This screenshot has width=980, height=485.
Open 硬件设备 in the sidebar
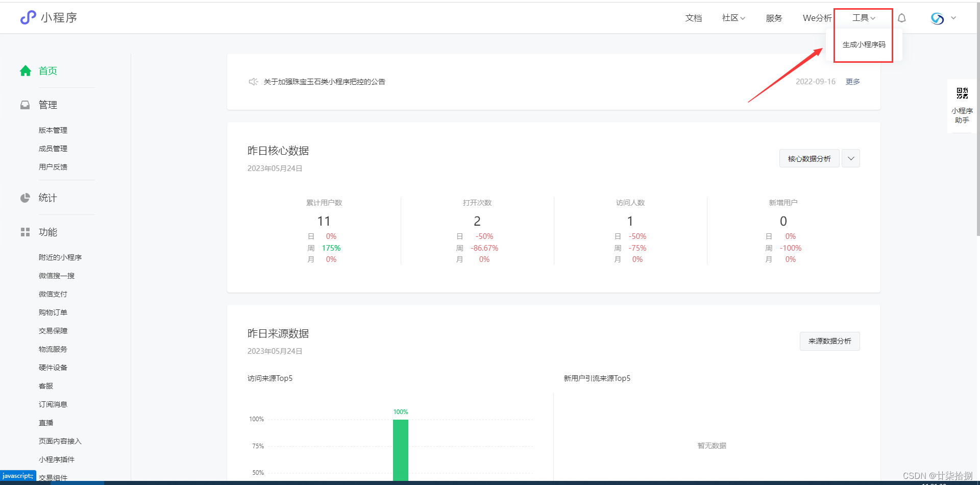[53, 368]
